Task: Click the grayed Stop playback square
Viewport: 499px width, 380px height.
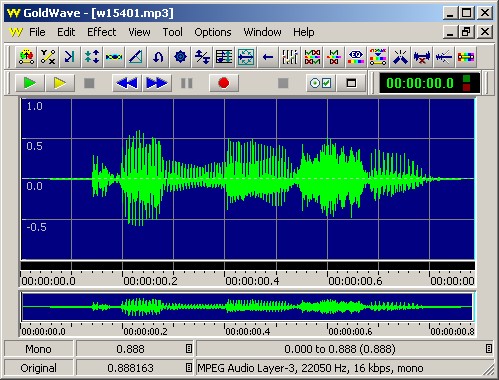Action: point(89,83)
